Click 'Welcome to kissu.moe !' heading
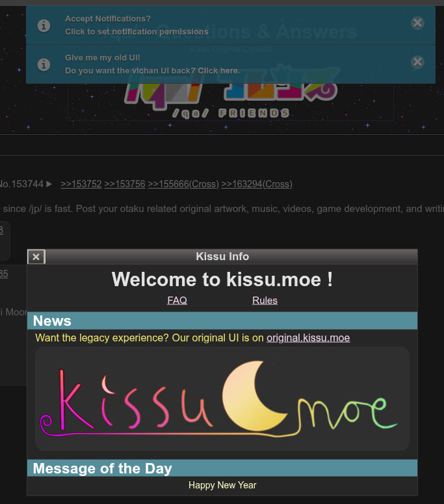The image size is (444, 504). click(222, 280)
